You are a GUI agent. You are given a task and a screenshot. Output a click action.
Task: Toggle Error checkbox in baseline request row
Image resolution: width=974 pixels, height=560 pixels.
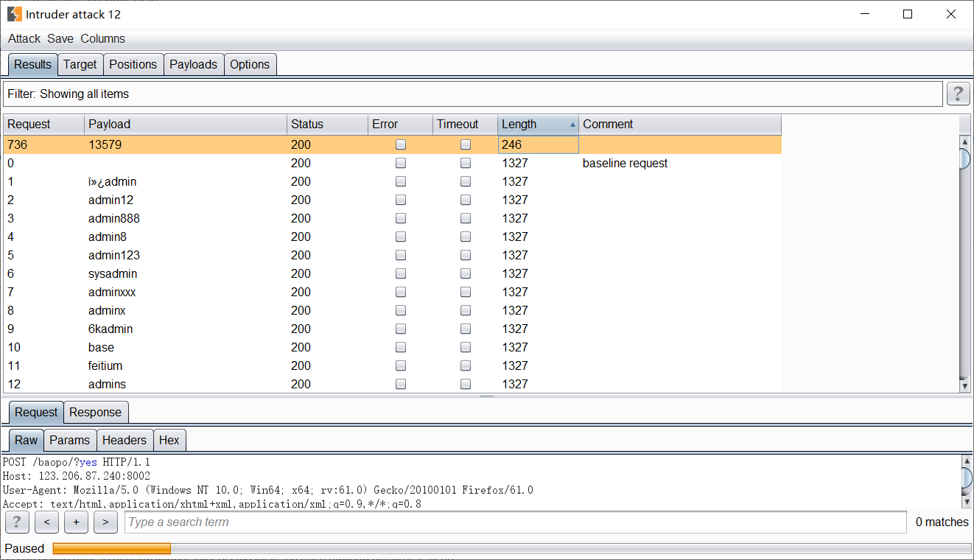coord(401,163)
